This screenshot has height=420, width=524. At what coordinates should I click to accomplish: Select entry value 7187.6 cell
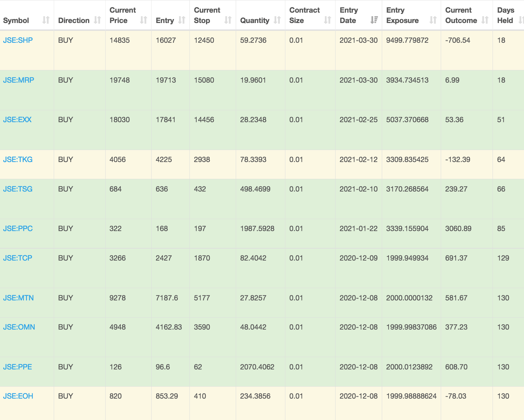click(x=167, y=298)
